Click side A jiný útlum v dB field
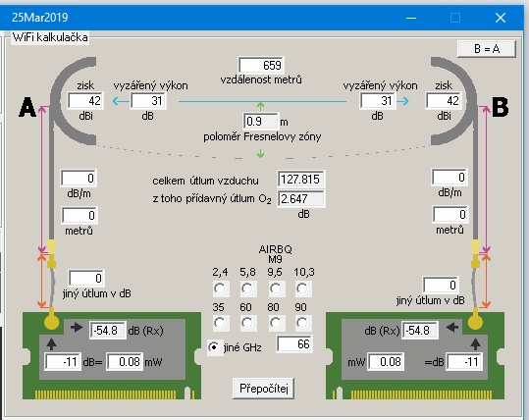529x420 pixels. 86,279
